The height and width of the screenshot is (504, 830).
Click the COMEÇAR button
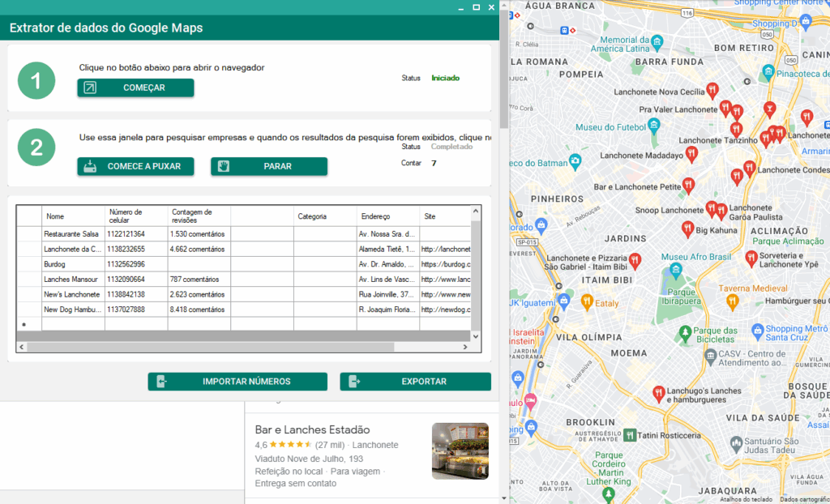pyautogui.click(x=135, y=88)
